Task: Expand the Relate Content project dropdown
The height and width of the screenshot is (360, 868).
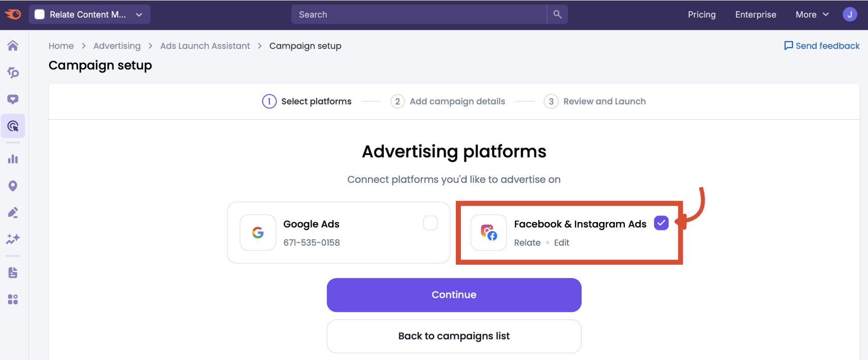Action: point(89,14)
